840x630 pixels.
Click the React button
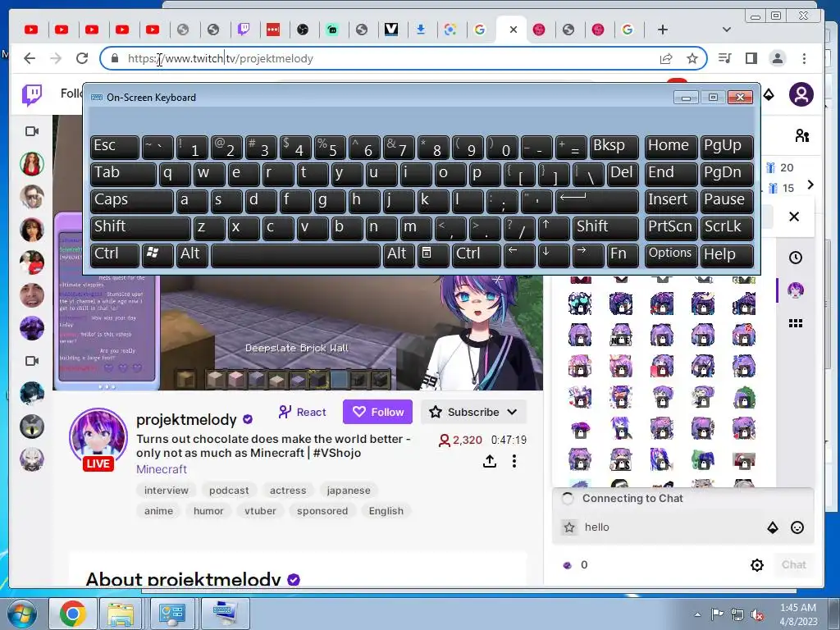[x=302, y=412]
